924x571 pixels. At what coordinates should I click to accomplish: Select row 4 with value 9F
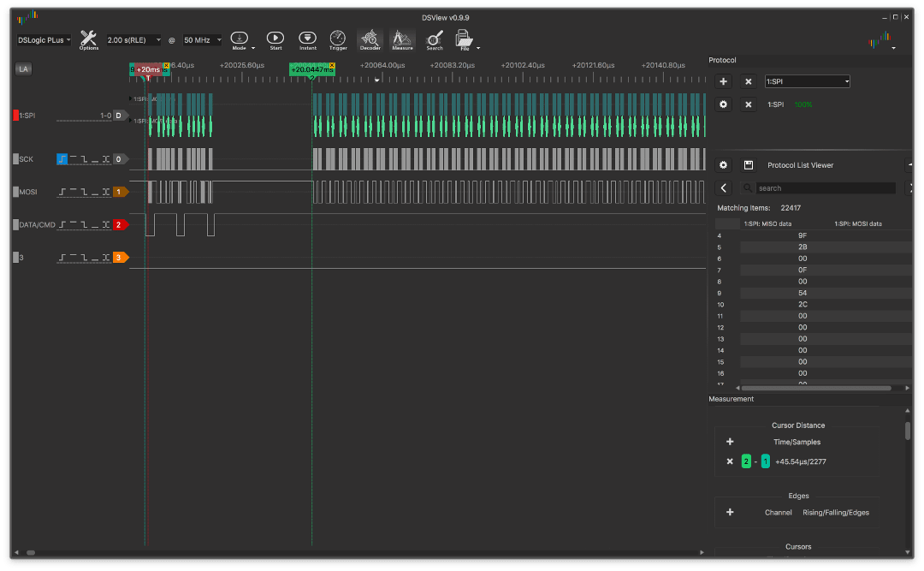click(814, 235)
